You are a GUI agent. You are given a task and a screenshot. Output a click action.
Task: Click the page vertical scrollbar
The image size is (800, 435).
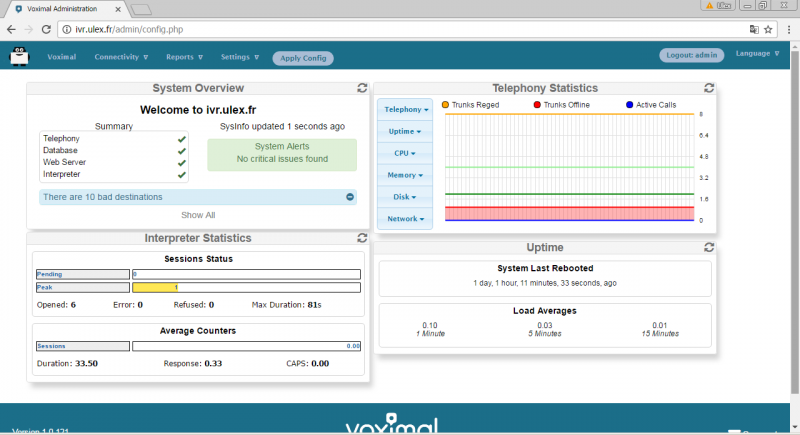pos(795,222)
